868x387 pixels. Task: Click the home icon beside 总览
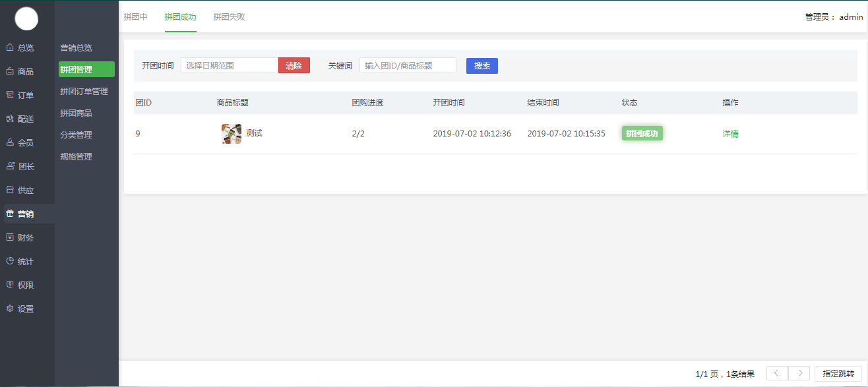10,47
